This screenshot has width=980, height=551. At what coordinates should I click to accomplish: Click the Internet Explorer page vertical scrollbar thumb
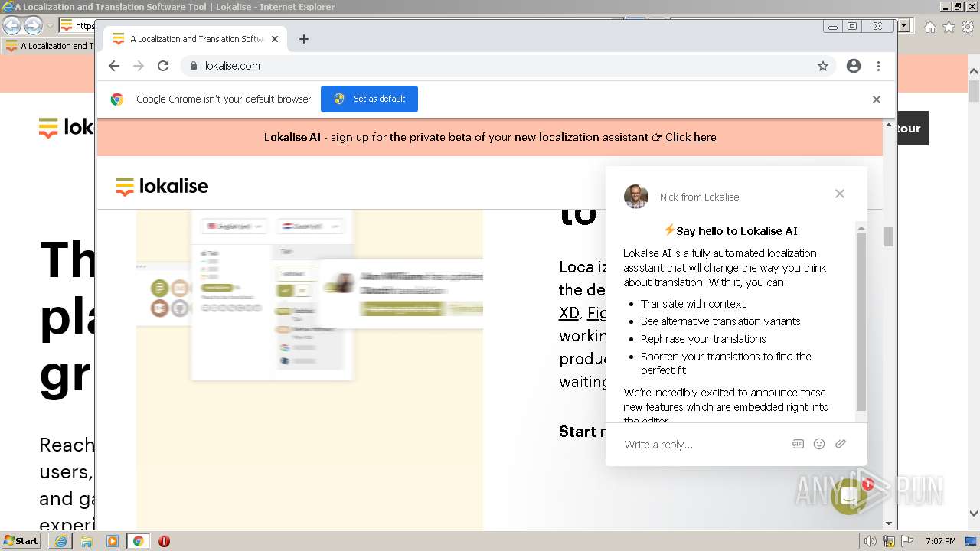974,92
